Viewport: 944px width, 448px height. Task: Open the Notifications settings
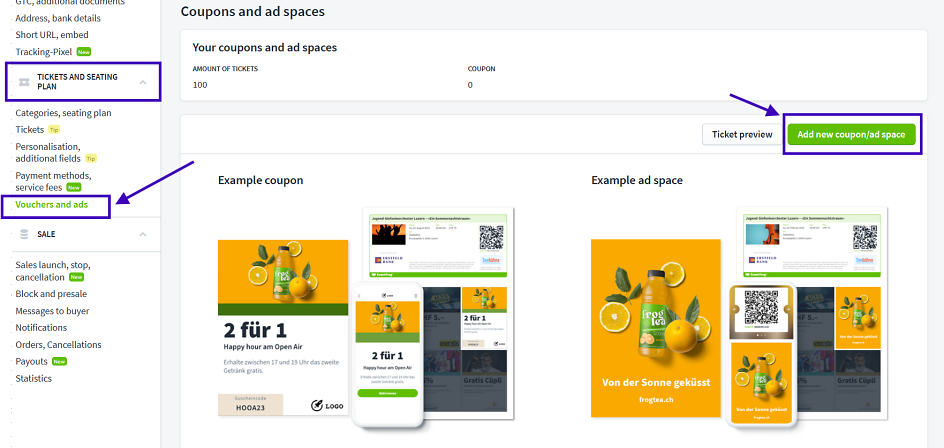(x=41, y=328)
